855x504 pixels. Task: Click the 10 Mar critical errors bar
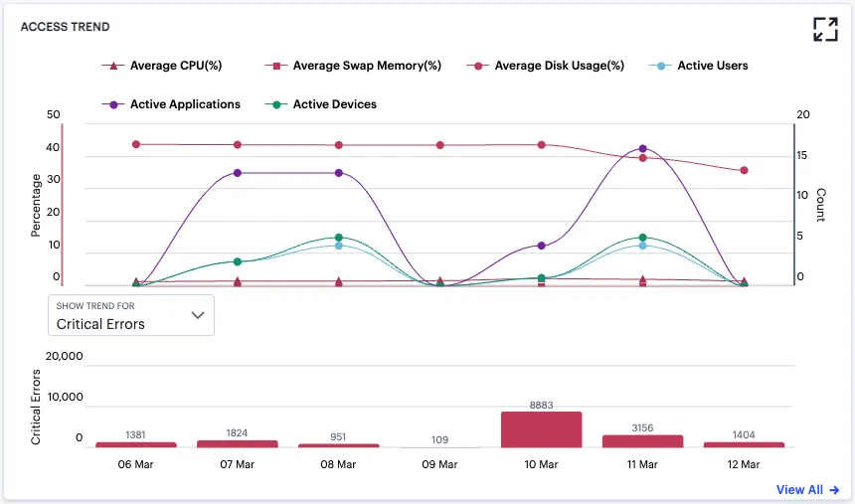coord(542,429)
